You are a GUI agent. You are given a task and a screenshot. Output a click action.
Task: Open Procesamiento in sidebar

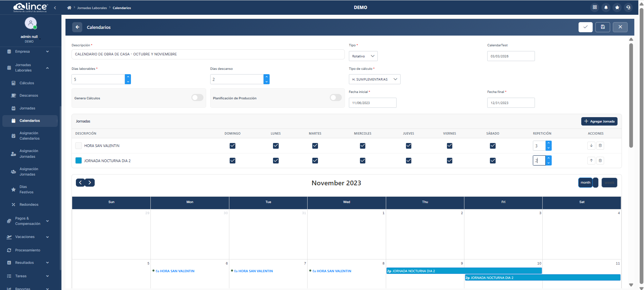(28, 250)
